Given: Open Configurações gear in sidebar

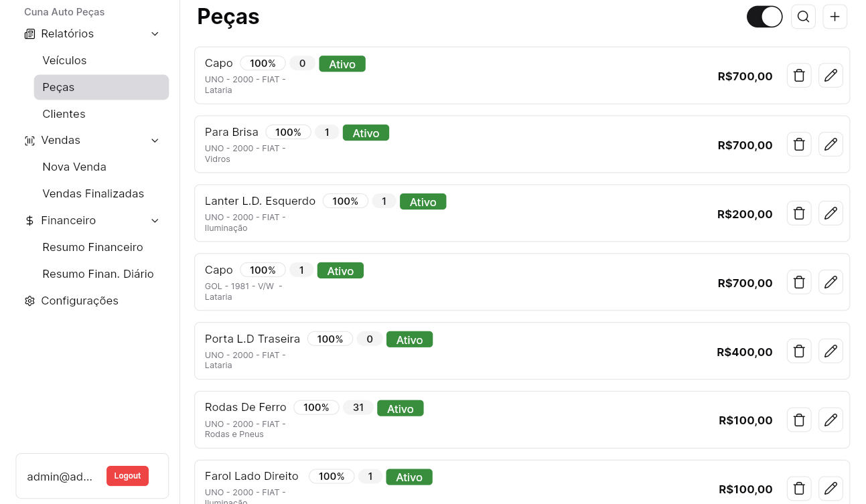Looking at the screenshot, I should tap(29, 301).
